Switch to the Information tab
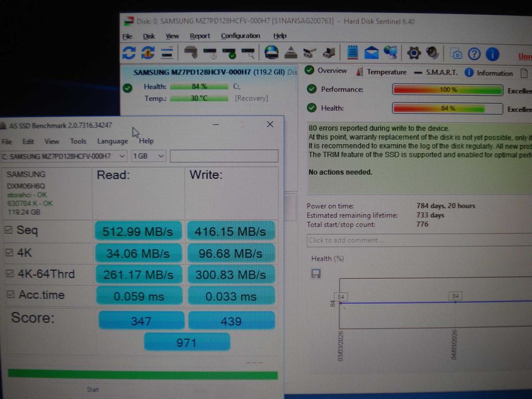 pyautogui.click(x=489, y=73)
